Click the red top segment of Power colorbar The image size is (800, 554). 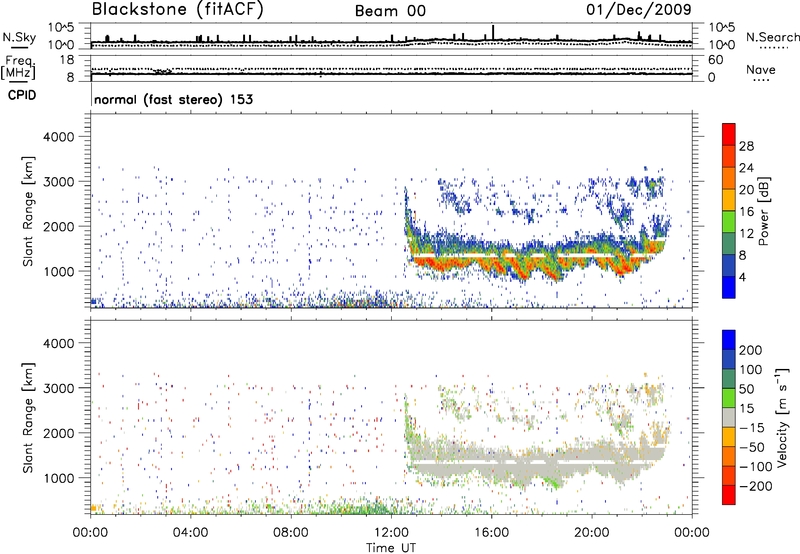click(729, 134)
